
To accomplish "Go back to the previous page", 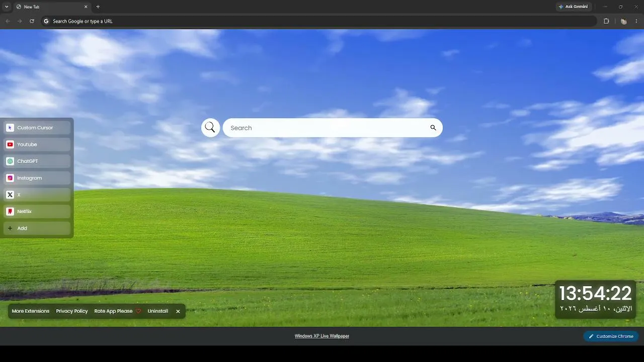I will [x=8, y=21].
